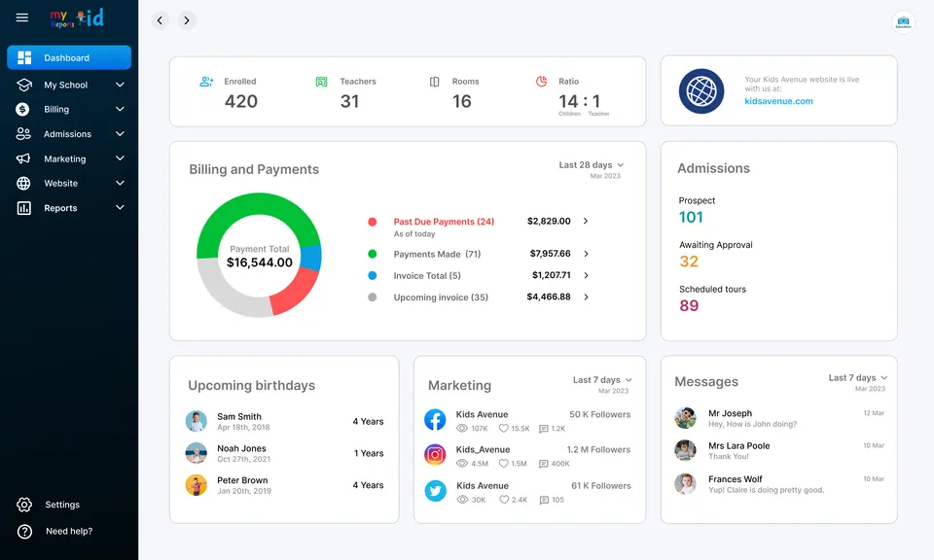Screen dimensions: 934x560
Task: Open the profile avatar at top right
Action: [x=903, y=22]
